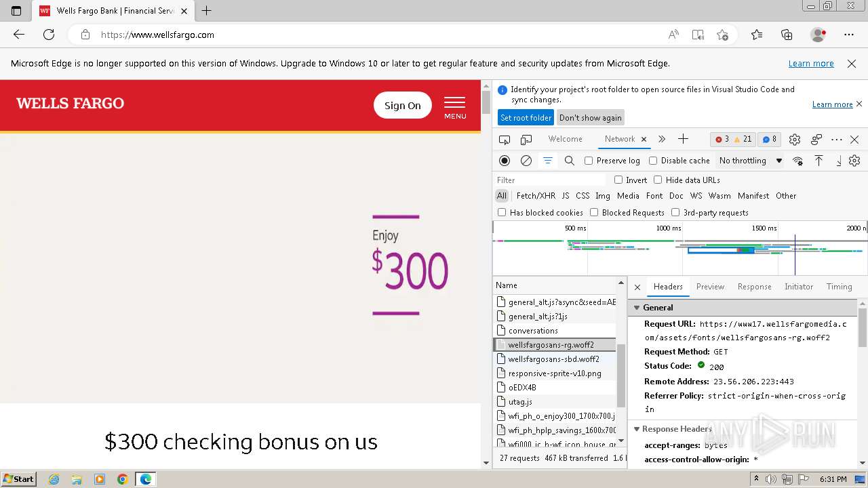Open DevTools settings gear in top bar
This screenshot has height=488, width=868.
pyautogui.click(x=795, y=140)
